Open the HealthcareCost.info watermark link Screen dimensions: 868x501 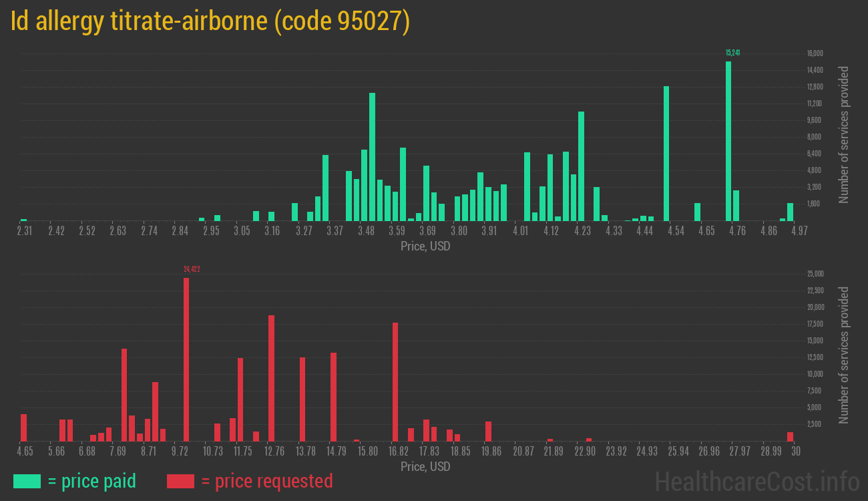click(x=756, y=481)
